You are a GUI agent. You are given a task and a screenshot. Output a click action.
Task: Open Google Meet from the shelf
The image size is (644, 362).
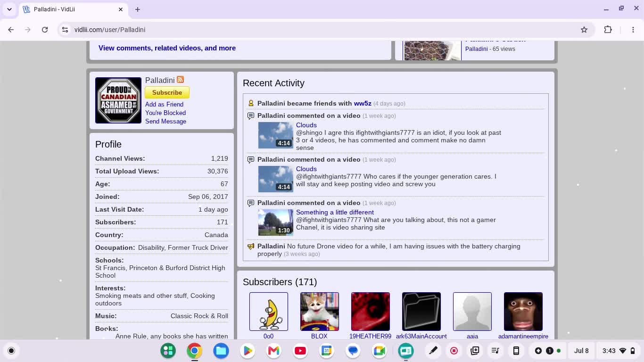(x=379, y=351)
